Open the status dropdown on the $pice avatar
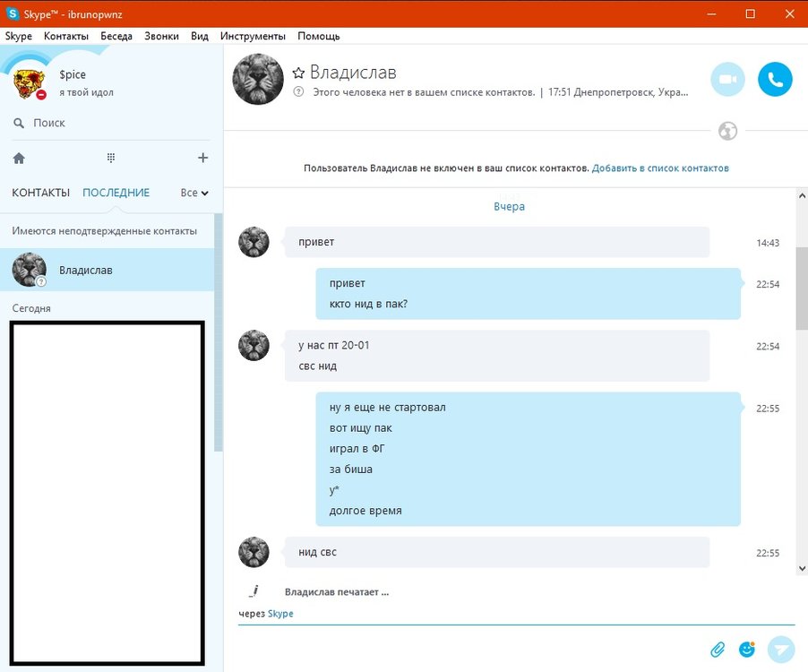This screenshot has height=672, width=808. (41, 94)
